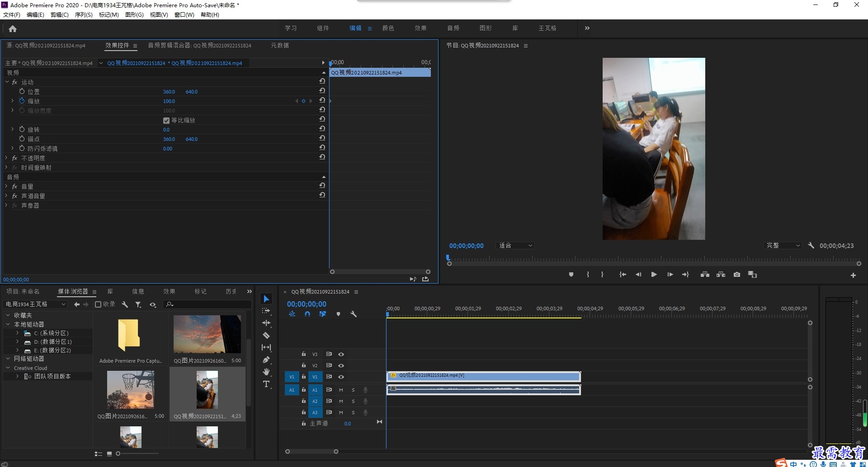
Task: Click the Lift button
Action: (705, 275)
